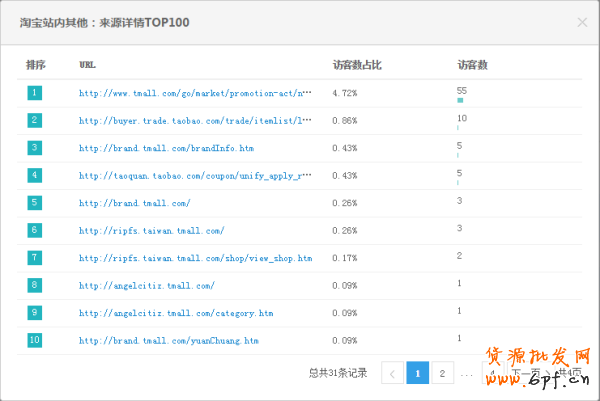Open the brand.tmall.com/yuanChuang.htm link
The image size is (600, 401).
(x=169, y=340)
